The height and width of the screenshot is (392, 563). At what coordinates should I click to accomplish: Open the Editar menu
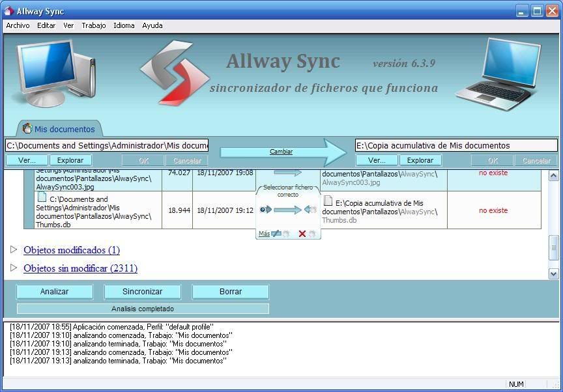click(46, 25)
